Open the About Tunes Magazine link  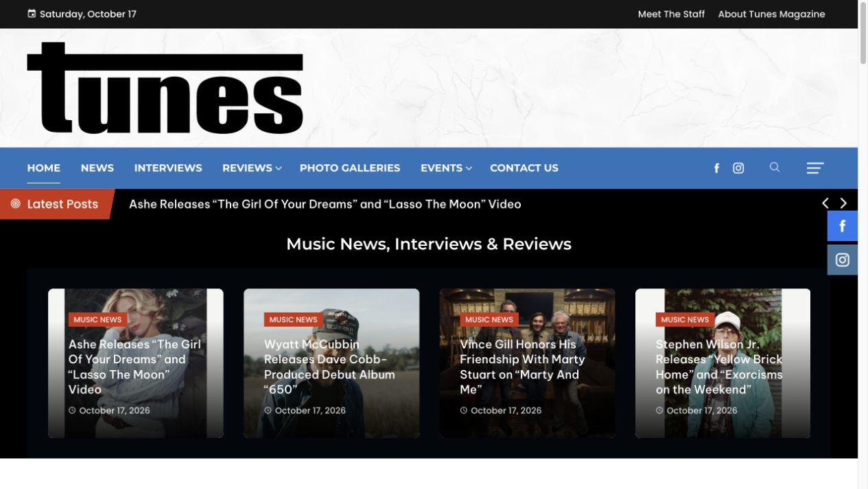point(771,14)
